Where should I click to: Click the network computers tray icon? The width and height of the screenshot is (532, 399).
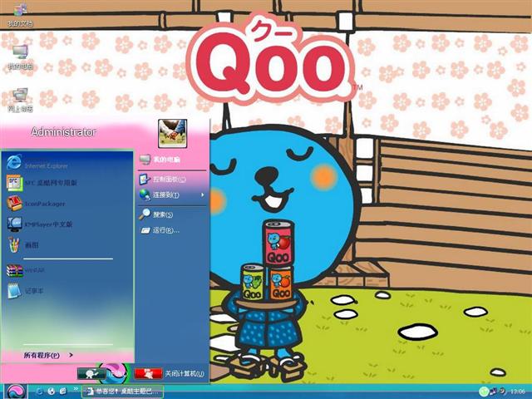(x=494, y=392)
